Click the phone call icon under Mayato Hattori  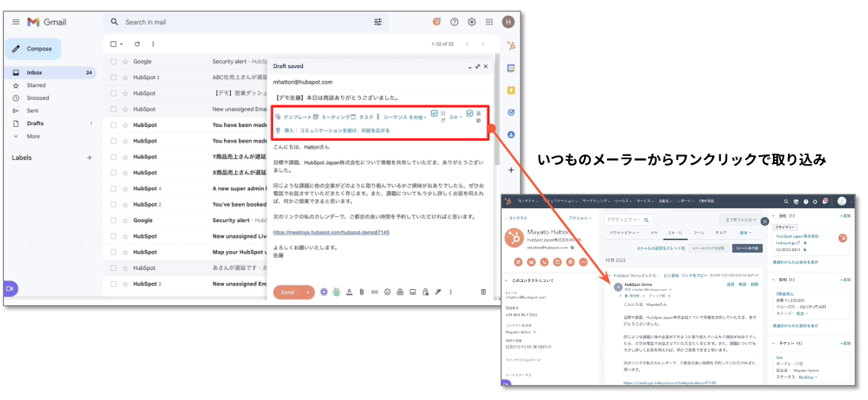point(544,261)
